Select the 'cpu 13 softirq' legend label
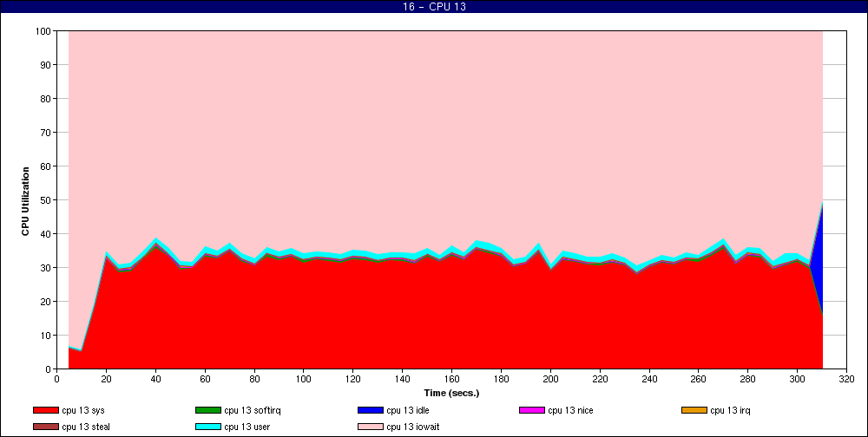868x437 pixels. 253,410
